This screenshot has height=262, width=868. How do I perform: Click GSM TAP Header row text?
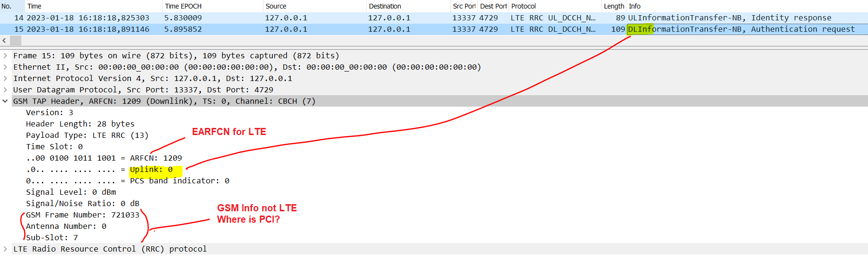pos(164,101)
